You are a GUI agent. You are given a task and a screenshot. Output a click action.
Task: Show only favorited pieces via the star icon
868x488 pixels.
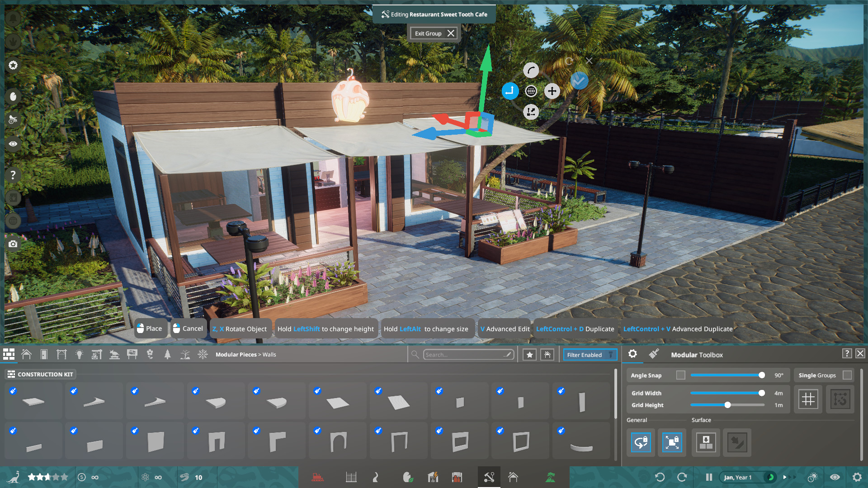pos(529,355)
